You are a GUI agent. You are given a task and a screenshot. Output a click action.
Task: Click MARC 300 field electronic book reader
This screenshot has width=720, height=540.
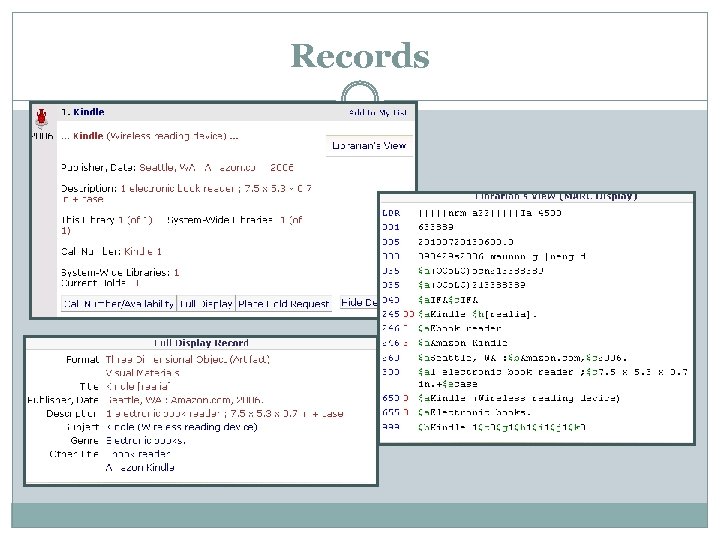(552, 378)
